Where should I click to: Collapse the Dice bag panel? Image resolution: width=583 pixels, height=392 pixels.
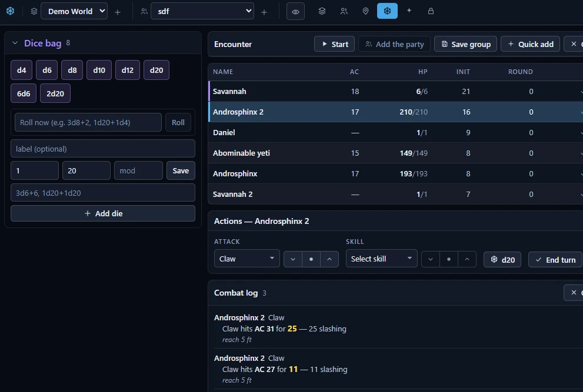coord(15,43)
